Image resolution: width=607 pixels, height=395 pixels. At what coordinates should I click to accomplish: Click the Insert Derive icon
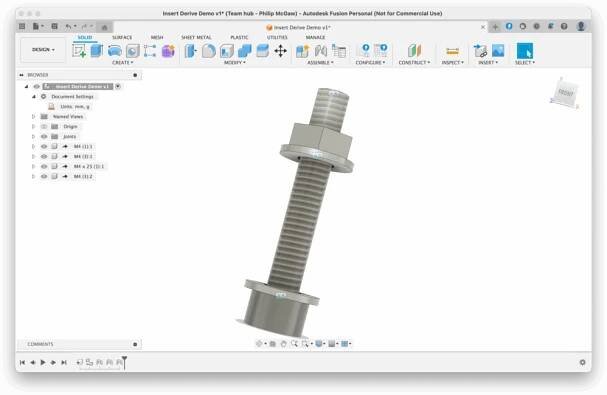(480, 51)
